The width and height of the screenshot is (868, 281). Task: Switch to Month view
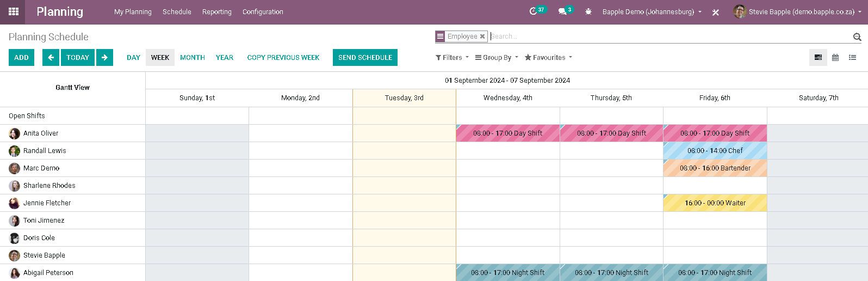point(193,58)
